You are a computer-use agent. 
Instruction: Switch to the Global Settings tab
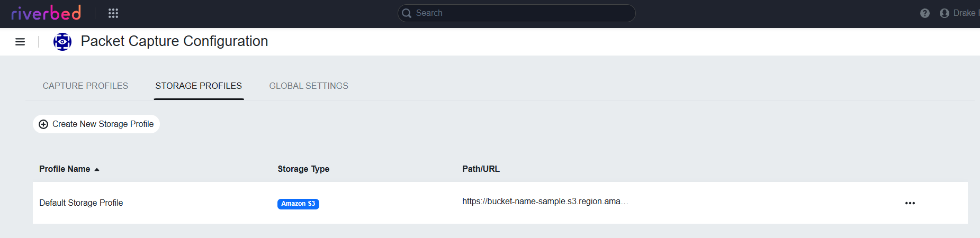(309, 86)
